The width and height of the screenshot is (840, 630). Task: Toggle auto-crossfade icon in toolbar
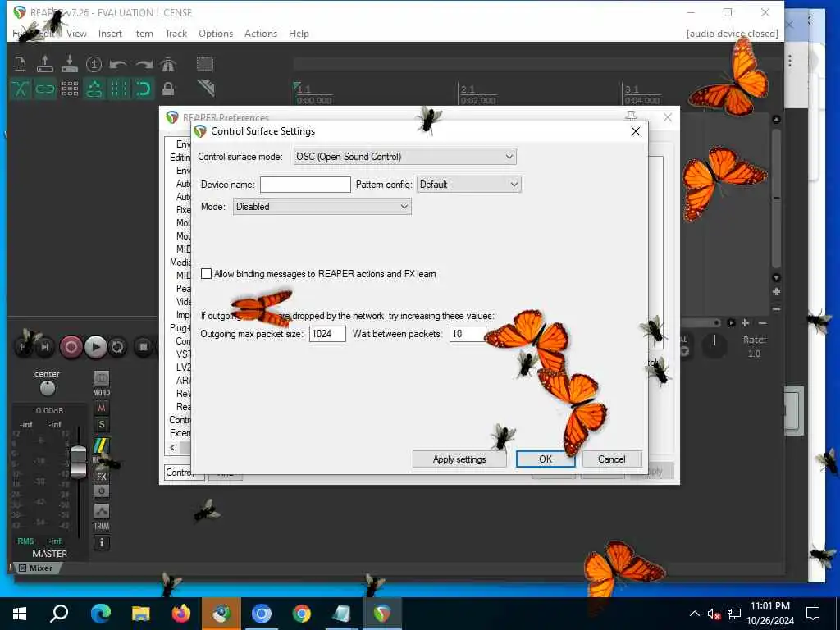coord(21,89)
